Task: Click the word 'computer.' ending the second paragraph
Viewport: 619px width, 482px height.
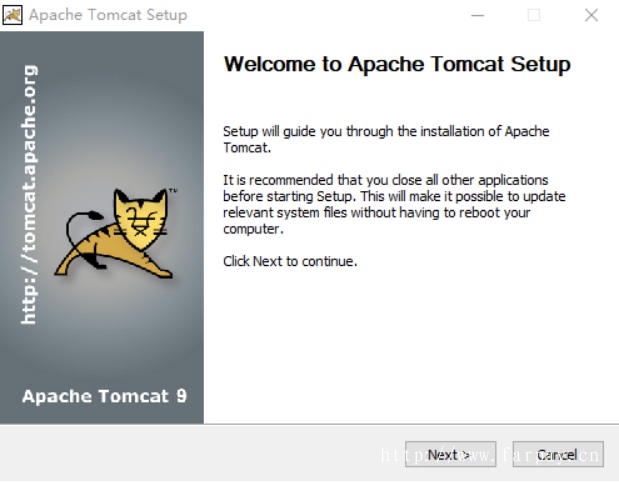Action: [x=253, y=229]
